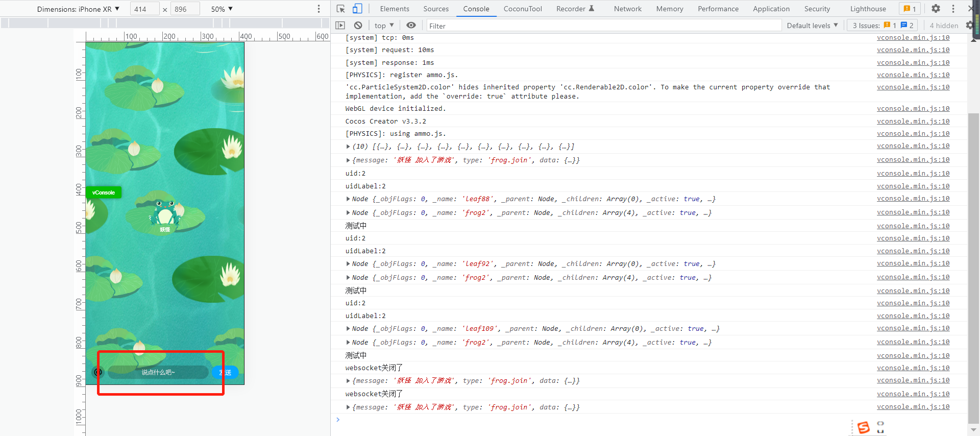Open source link on first websocket关闭了 row
The image size is (980, 436).
click(913, 368)
